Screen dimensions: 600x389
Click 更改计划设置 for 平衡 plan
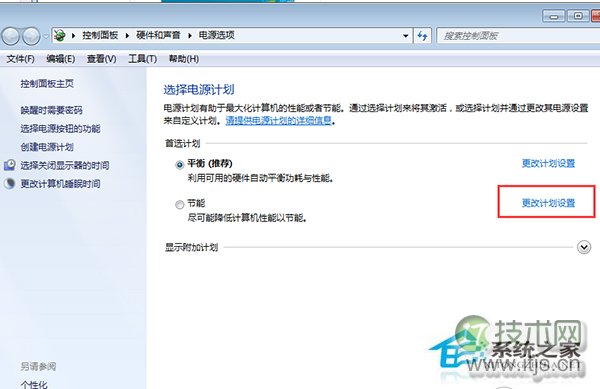[548, 164]
